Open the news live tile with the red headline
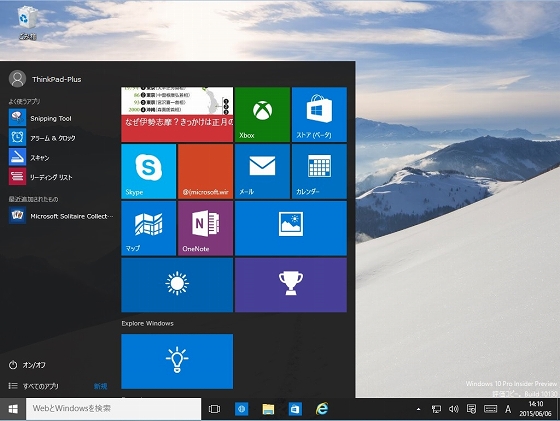Screen dimensions: 560x421 [177, 115]
